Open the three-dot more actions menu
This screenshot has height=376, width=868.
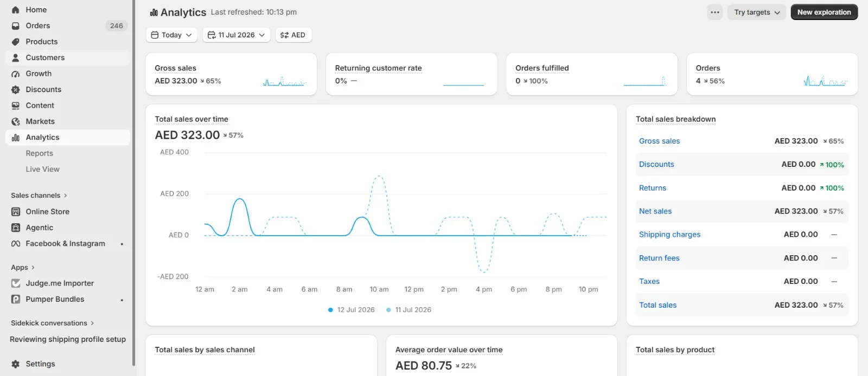point(715,12)
